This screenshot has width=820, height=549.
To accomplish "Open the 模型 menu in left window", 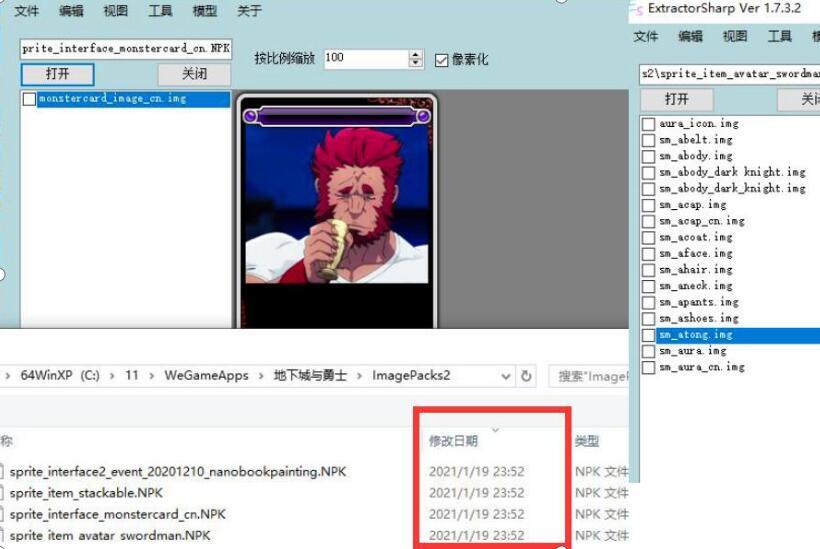I will click(204, 10).
